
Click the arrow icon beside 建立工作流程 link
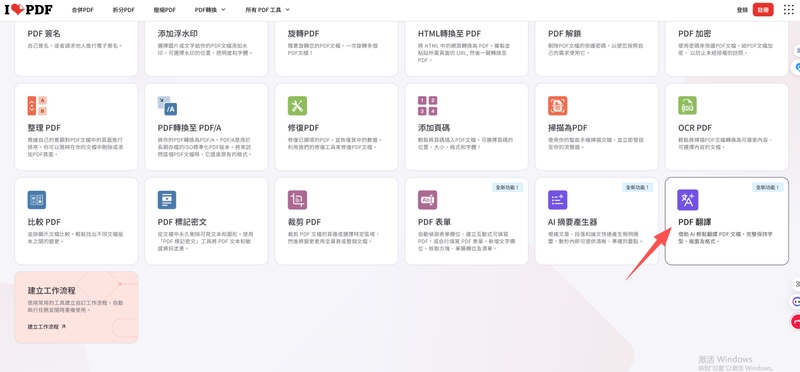tap(63, 326)
